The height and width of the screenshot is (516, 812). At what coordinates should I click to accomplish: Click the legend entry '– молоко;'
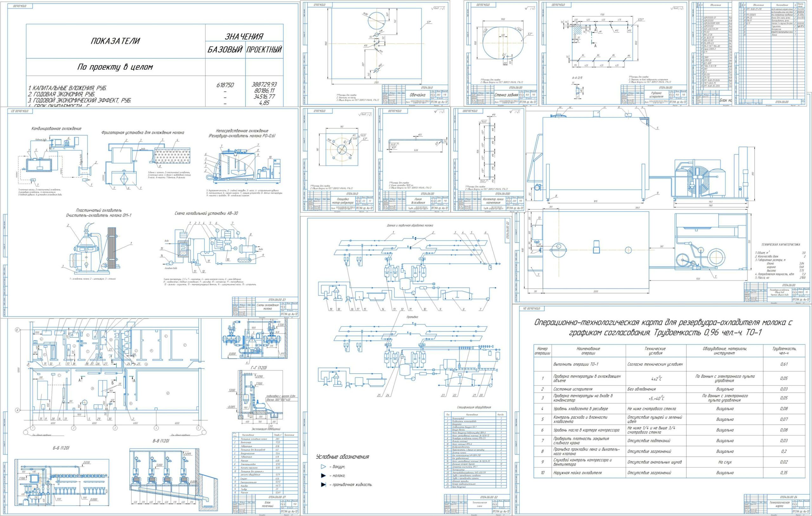click(337, 475)
